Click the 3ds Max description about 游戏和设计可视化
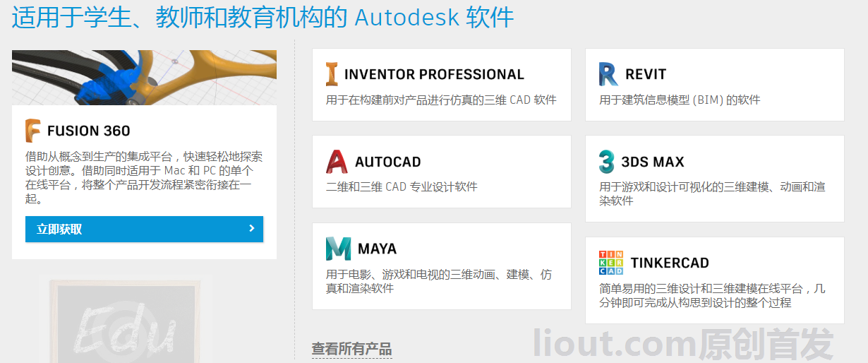868x363 pixels. click(x=712, y=194)
